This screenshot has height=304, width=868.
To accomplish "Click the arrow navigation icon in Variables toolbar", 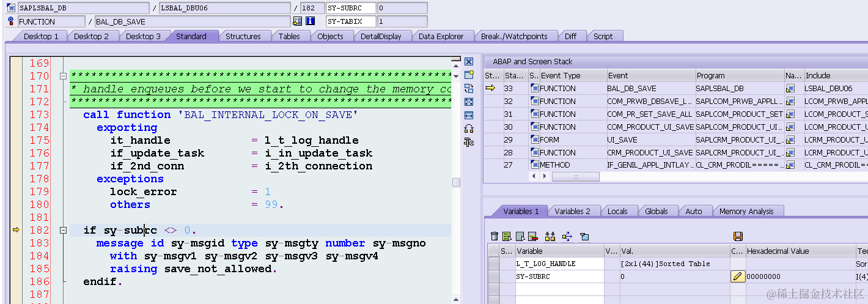I will click(567, 236).
